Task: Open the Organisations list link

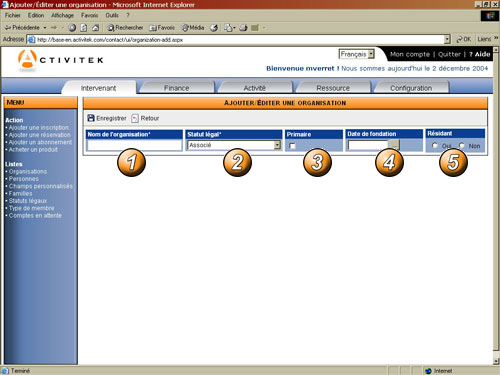Action: pyautogui.click(x=28, y=171)
